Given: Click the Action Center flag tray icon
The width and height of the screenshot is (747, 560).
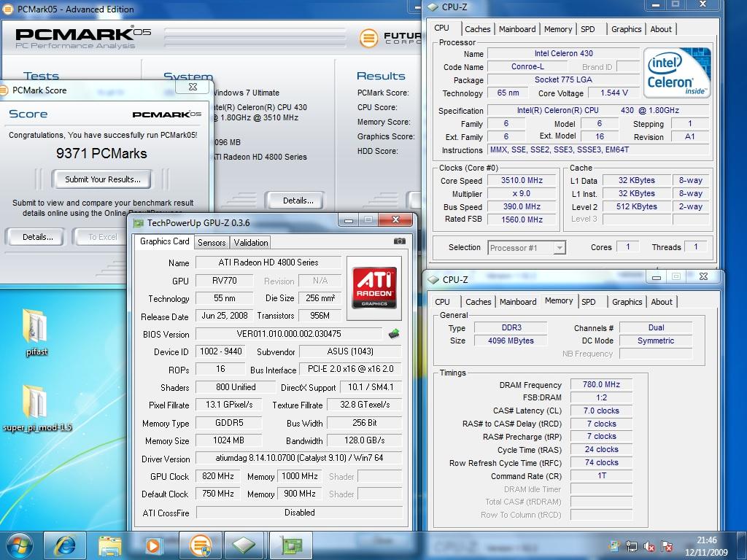Looking at the screenshot, I should click(667, 547).
